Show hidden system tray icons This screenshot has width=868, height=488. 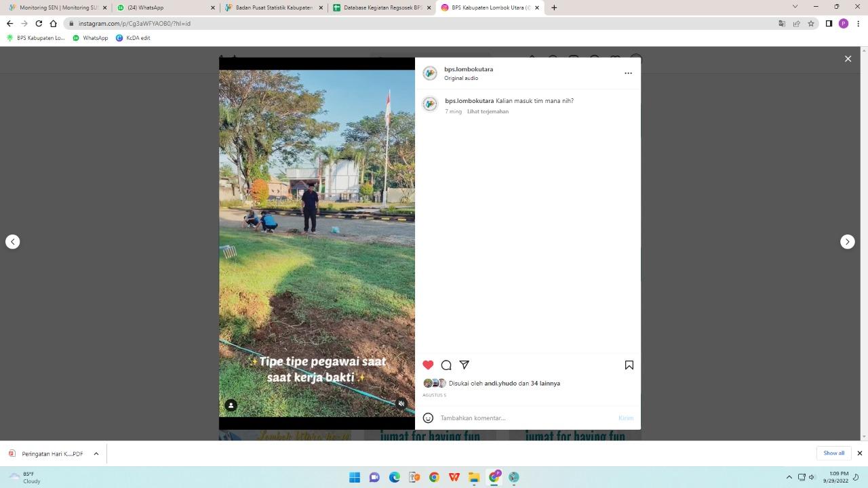pos(789,477)
